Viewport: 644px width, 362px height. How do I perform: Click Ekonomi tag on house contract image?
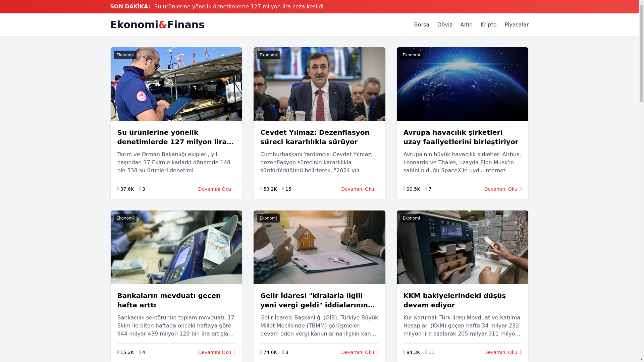[268, 218]
